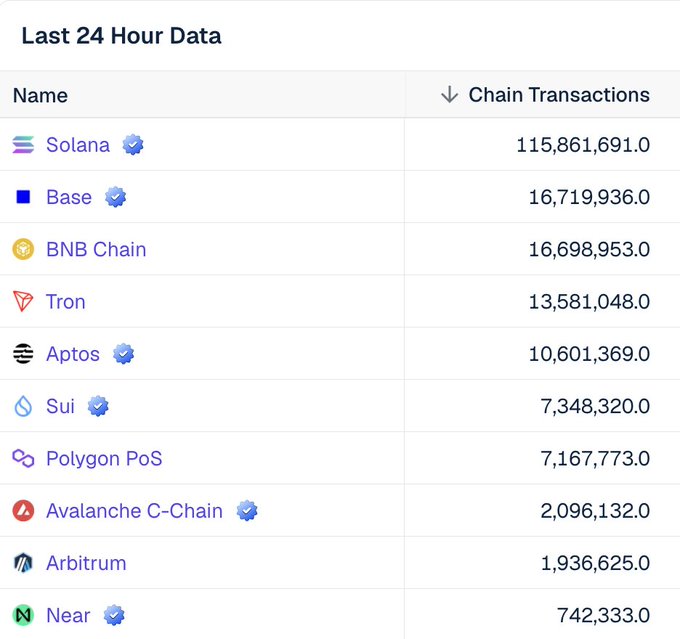Click the verified badge beside Sui
The height and width of the screenshot is (639, 680).
(x=98, y=406)
